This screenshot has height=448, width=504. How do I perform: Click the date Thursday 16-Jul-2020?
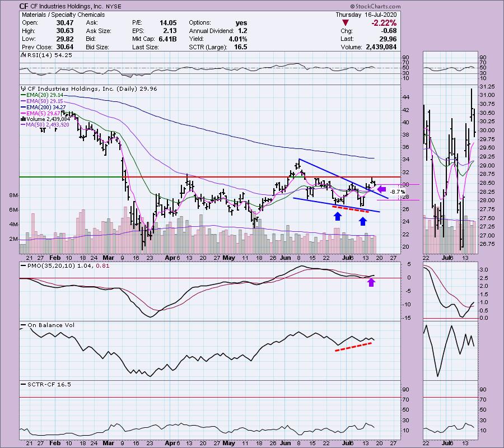(366, 15)
